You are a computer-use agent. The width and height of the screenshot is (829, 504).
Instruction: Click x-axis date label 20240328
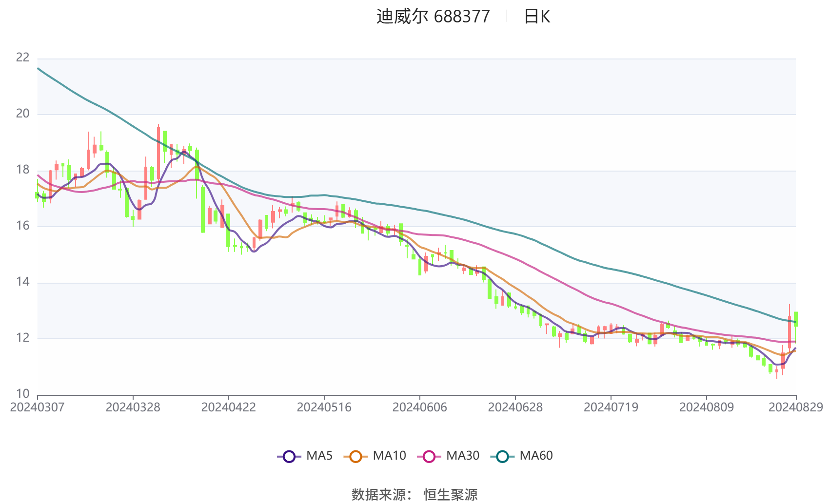click(x=133, y=407)
